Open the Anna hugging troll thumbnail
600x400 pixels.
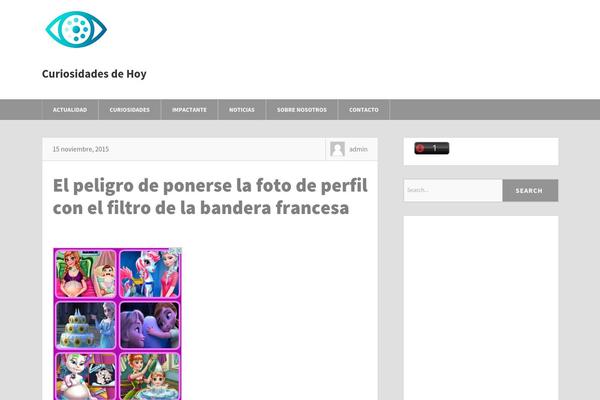149,325
